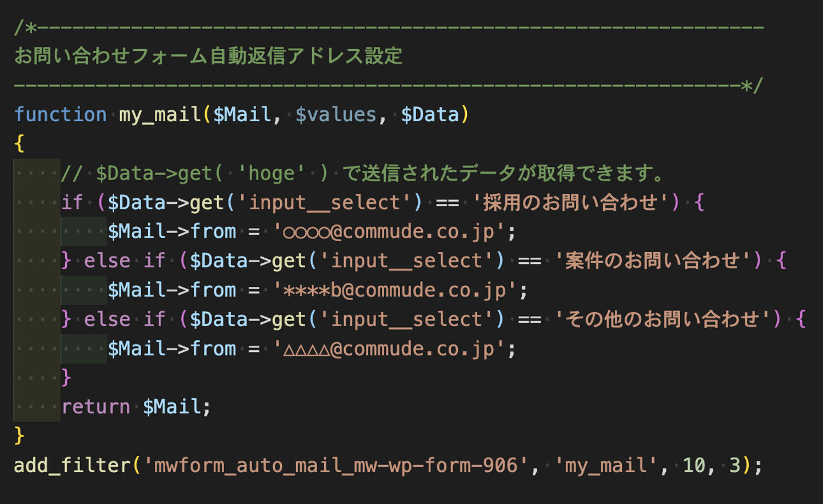Click the first "if" keyword
Screen dimensions: 823x504
(72, 202)
